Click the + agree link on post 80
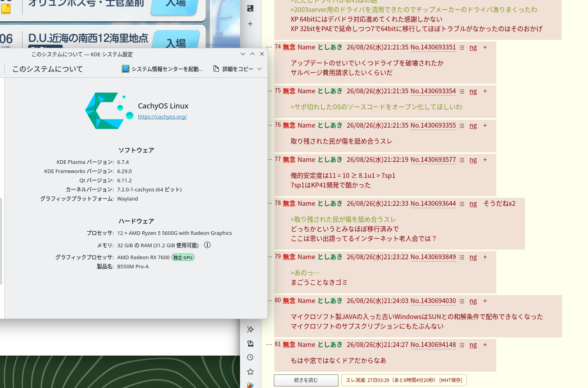Image resolution: width=588 pixels, height=388 pixels. [x=485, y=301]
